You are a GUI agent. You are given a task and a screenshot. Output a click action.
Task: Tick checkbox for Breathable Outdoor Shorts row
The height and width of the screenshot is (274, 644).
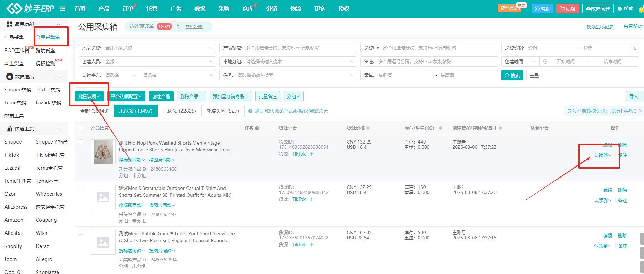click(81, 187)
